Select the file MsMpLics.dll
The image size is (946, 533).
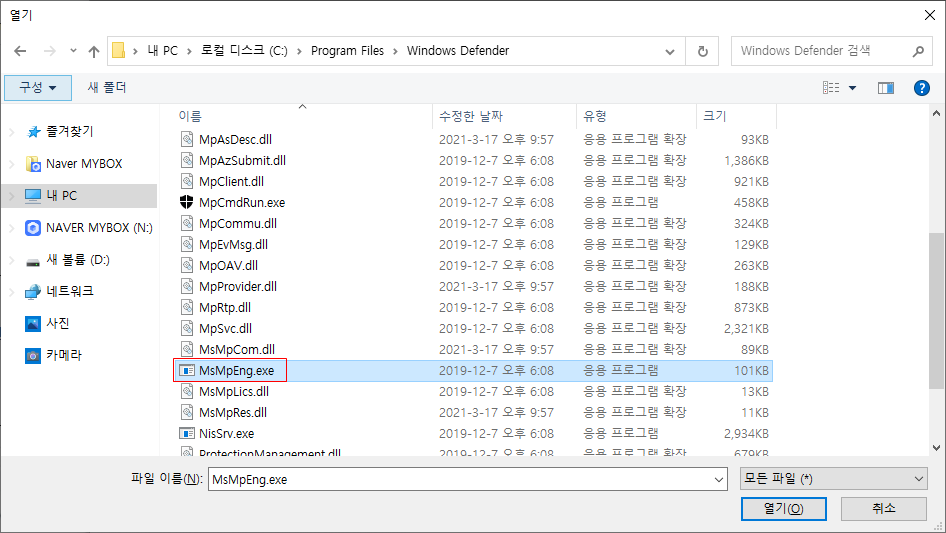click(x=233, y=391)
